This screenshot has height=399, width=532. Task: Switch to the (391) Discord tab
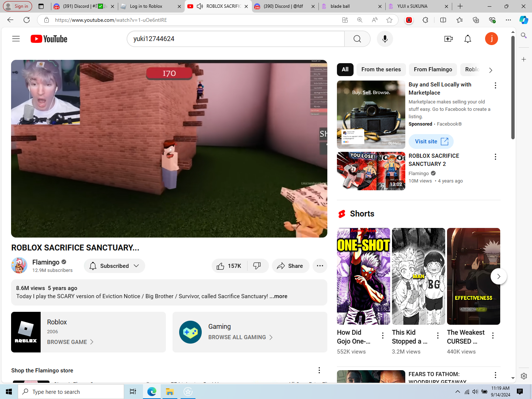(x=84, y=6)
